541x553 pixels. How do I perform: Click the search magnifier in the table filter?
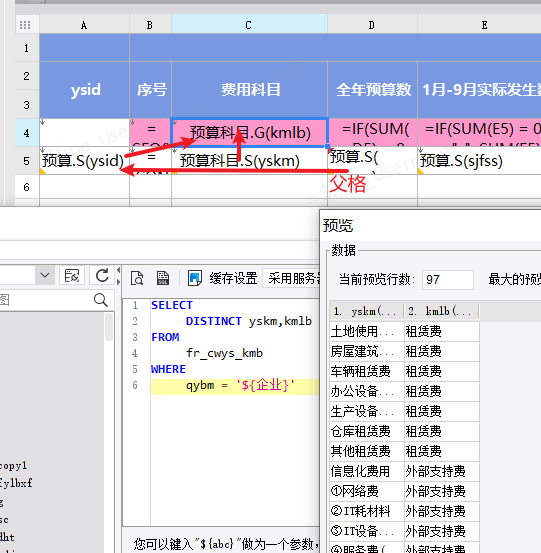[x=101, y=300]
